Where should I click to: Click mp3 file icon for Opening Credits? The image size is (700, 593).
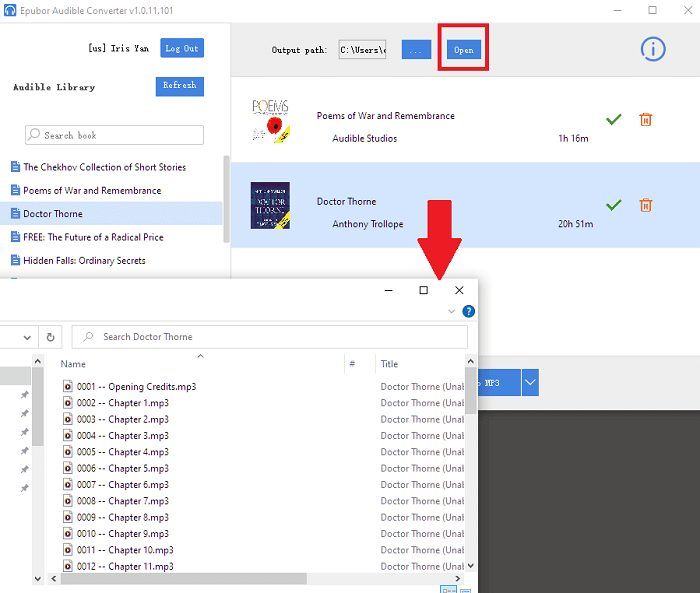[67, 386]
